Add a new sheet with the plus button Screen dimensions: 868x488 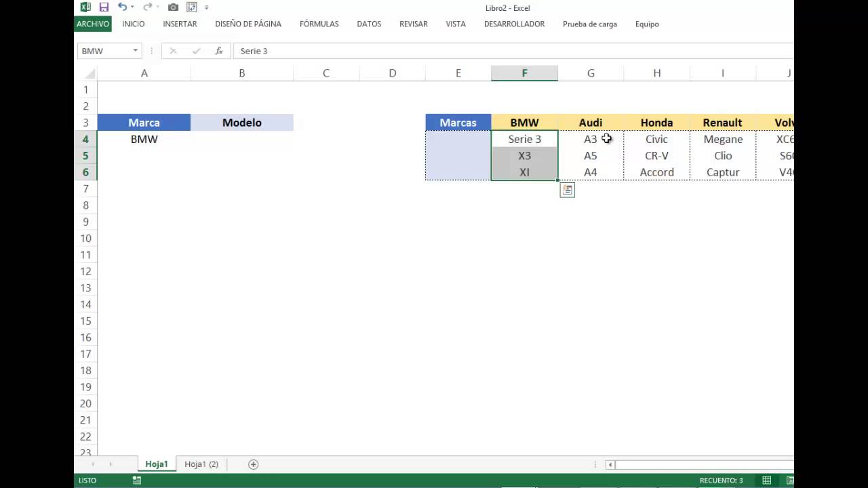[x=253, y=464]
